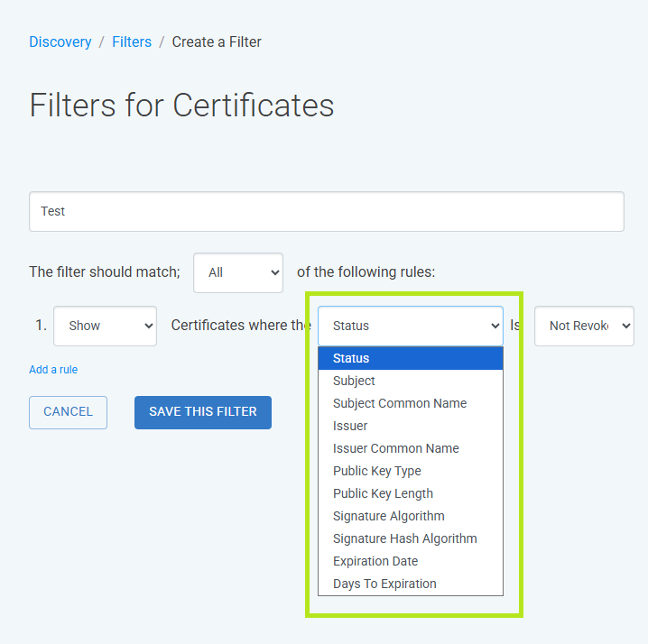Select Days To Expiration option

(x=411, y=584)
